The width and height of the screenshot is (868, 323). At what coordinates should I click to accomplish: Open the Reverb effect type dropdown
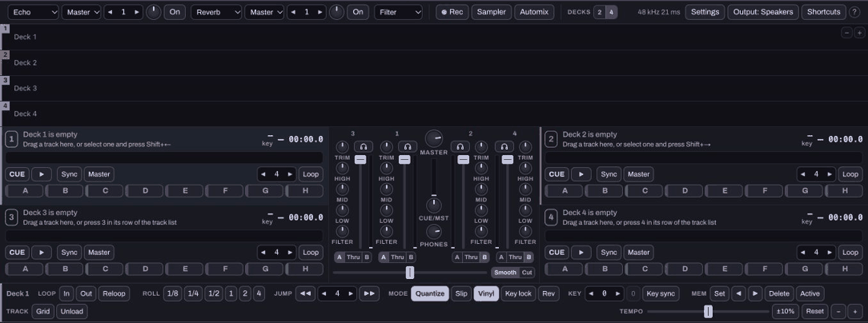point(216,12)
